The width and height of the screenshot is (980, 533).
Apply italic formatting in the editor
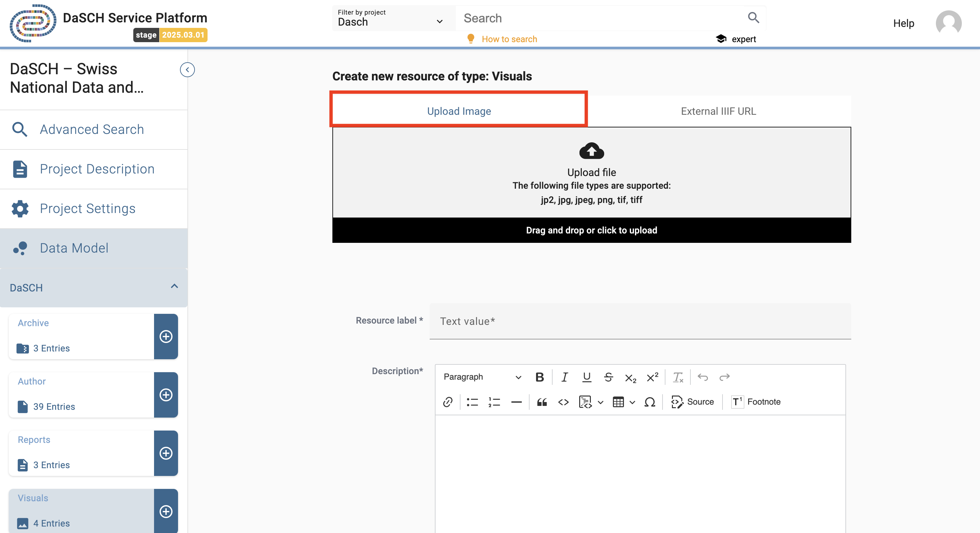point(564,377)
